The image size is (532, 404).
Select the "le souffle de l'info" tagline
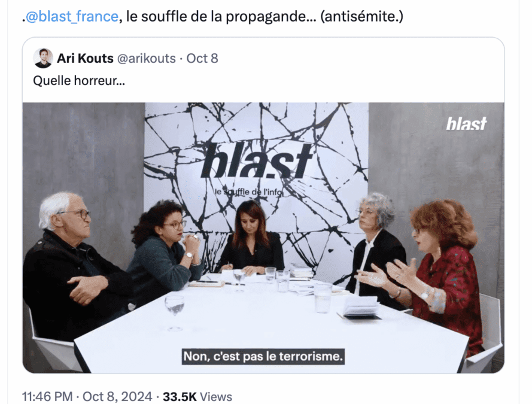point(249,192)
